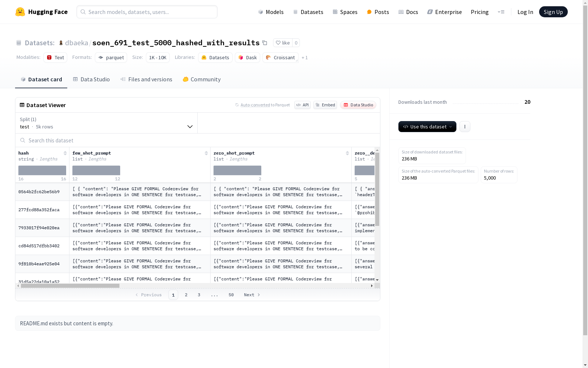
Task: Open Data Studio button in viewer header
Action: (x=358, y=105)
